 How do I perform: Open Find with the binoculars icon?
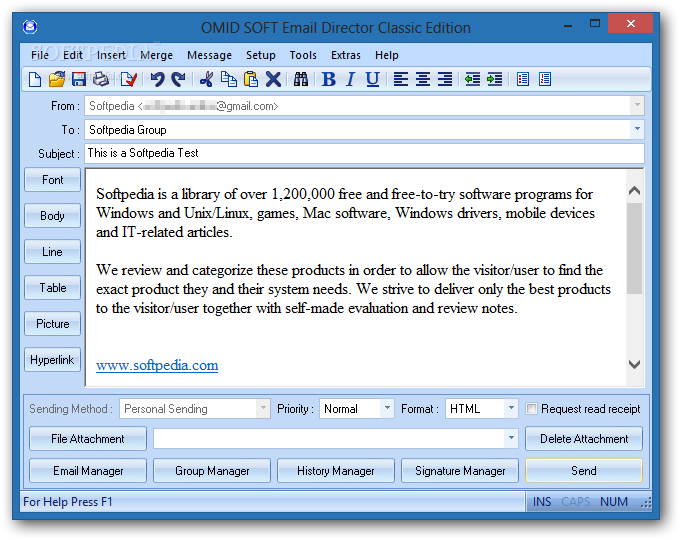pos(301,79)
